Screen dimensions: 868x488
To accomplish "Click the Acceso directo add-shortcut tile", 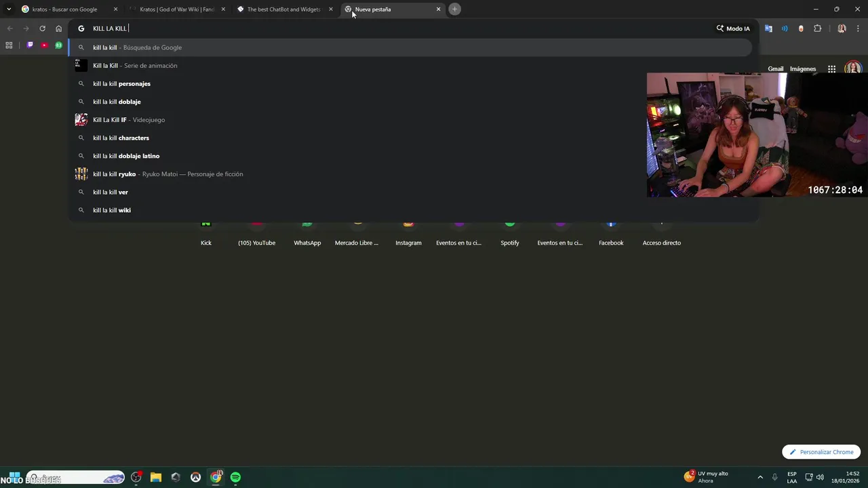I will [662, 235].
